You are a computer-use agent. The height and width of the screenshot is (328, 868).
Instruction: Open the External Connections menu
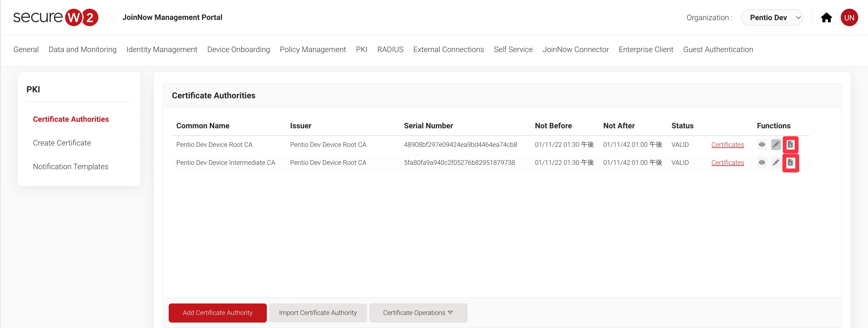click(449, 50)
